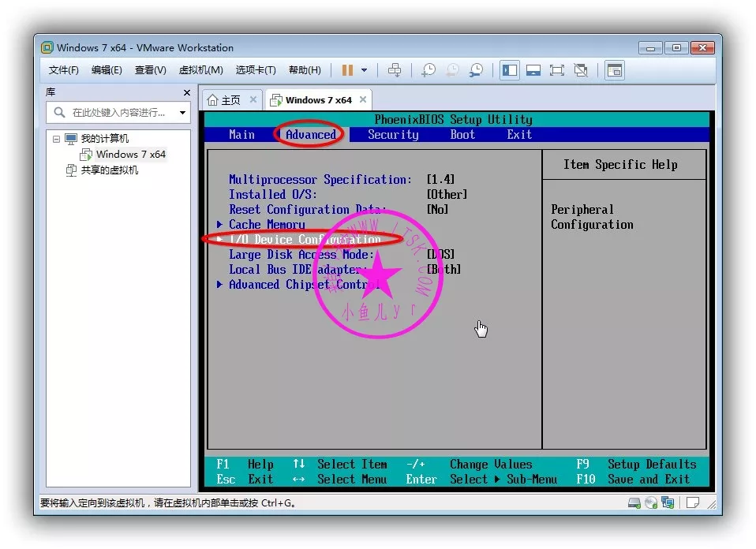Image resolution: width=756 pixels, height=549 pixels.
Task: Open the 虚拟机(M) menu
Action: coord(200,70)
